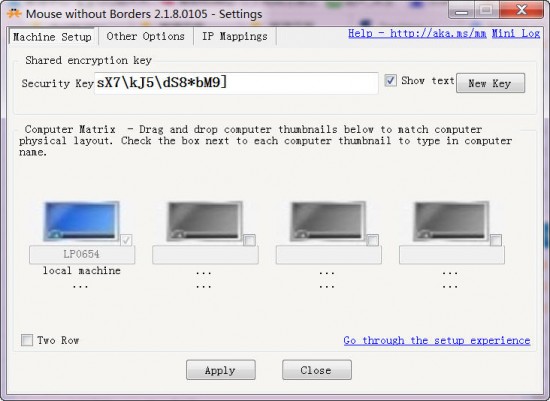Open the IP Mappings tab
The image size is (550, 401).
[235, 36]
